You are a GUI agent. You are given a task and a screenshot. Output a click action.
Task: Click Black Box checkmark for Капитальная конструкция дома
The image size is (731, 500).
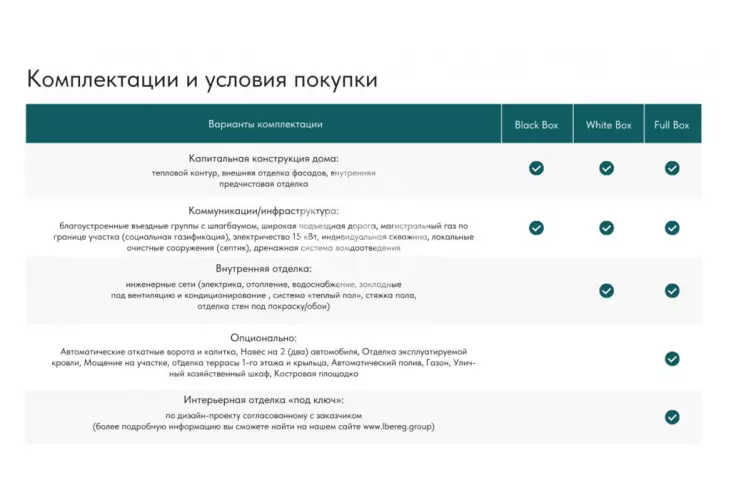536,168
